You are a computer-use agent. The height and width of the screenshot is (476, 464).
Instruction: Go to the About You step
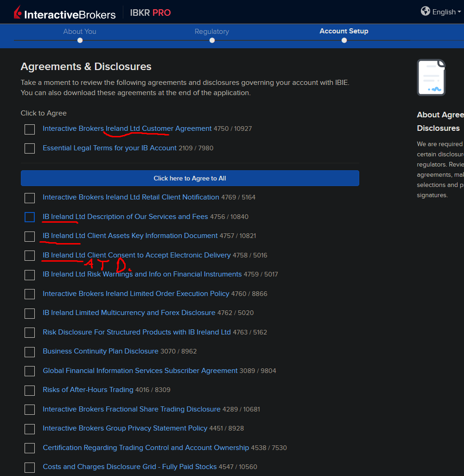[79, 32]
